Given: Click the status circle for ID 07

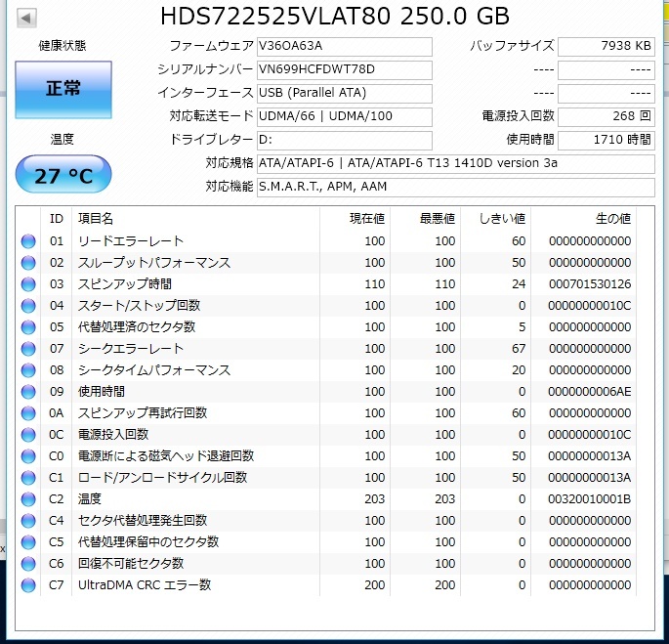Looking at the screenshot, I should pos(28,349).
